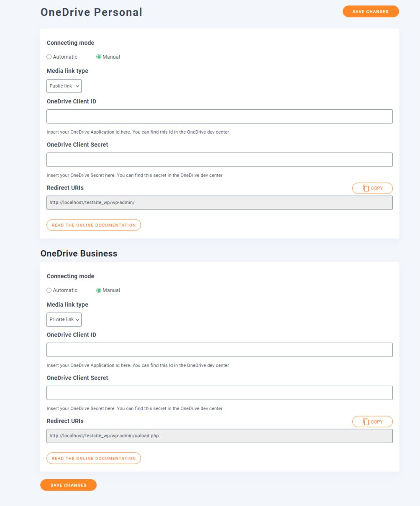
Task: Open online documentation for OneDrive Personal
Action: (94, 225)
